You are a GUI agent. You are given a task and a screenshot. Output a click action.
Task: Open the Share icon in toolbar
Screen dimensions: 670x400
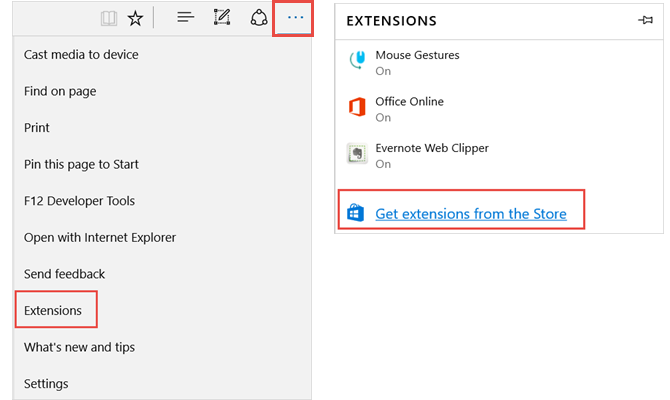[x=259, y=18]
